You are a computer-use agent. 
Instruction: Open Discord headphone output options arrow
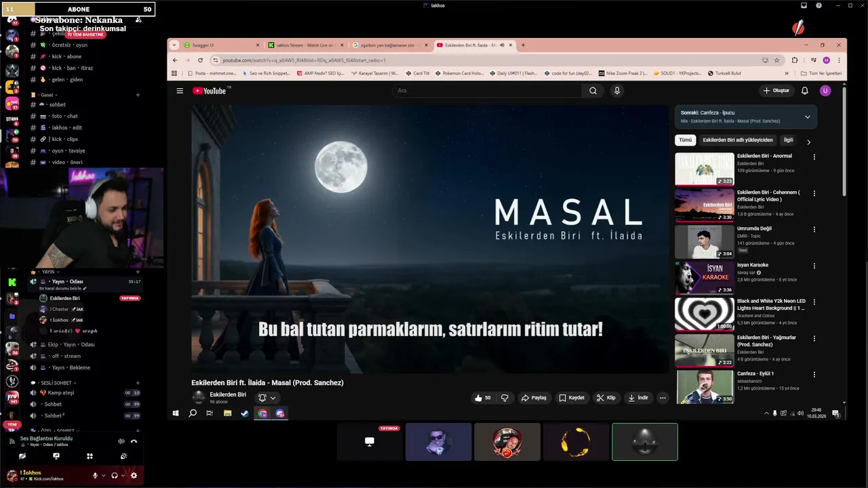[x=123, y=476]
